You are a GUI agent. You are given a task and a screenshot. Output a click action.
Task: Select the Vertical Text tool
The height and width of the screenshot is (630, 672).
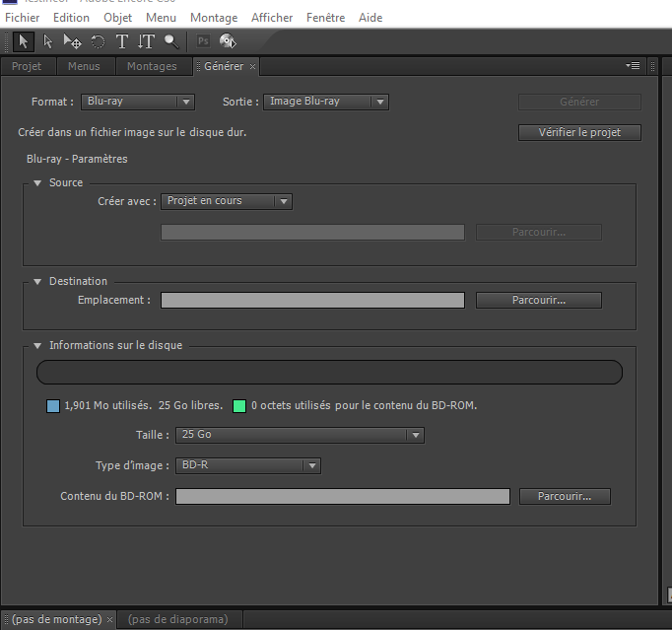click(146, 41)
